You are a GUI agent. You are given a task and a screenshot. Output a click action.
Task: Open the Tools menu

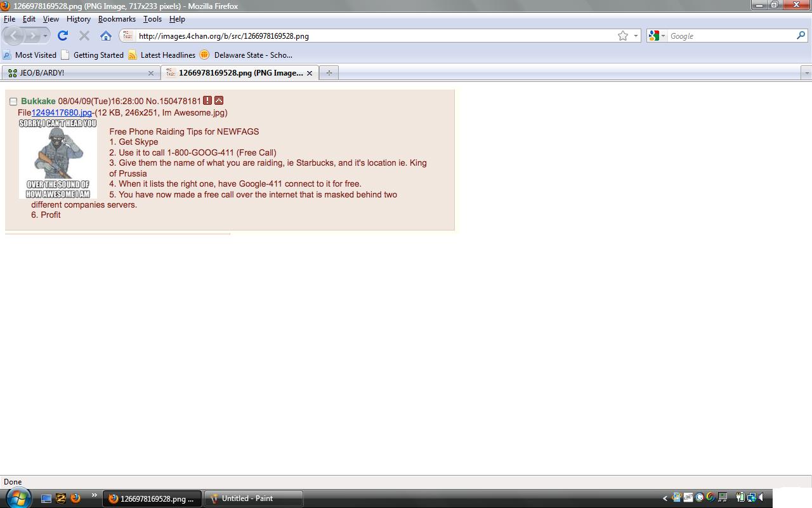click(152, 19)
